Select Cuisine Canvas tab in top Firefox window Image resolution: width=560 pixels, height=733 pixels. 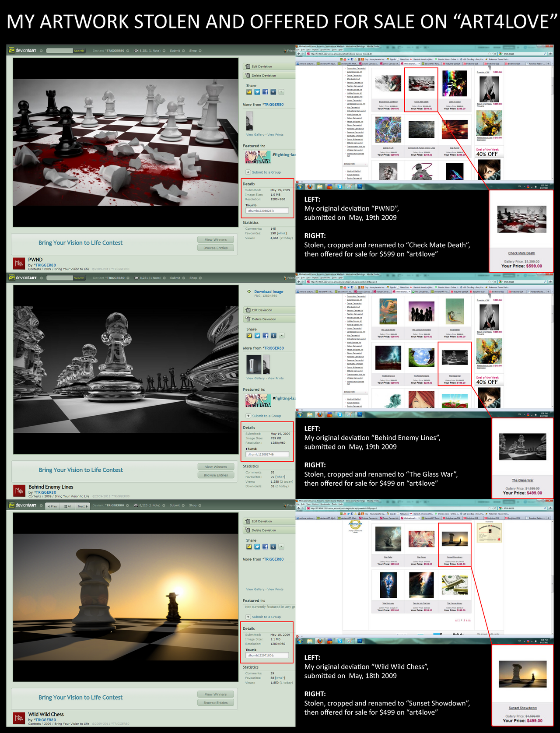tap(369, 63)
